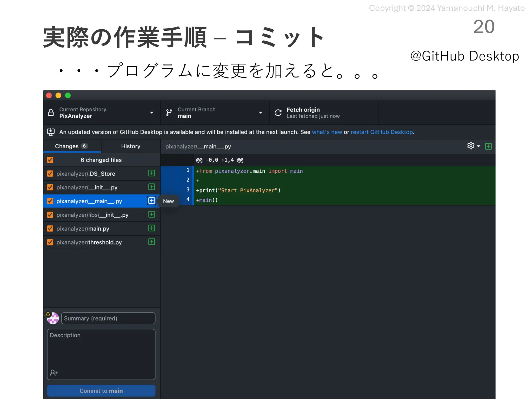Open the diff settings gear icon
The image size is (532, 399).
point(471,146)
